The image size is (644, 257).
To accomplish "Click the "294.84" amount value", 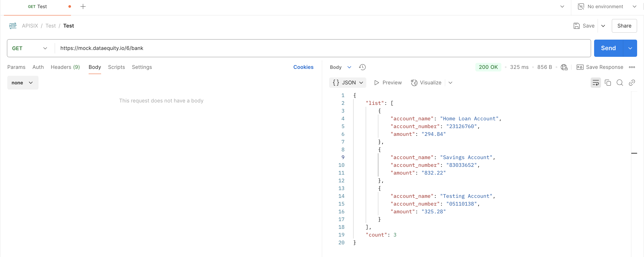I will pyautogui.click(x=433, y=134).
